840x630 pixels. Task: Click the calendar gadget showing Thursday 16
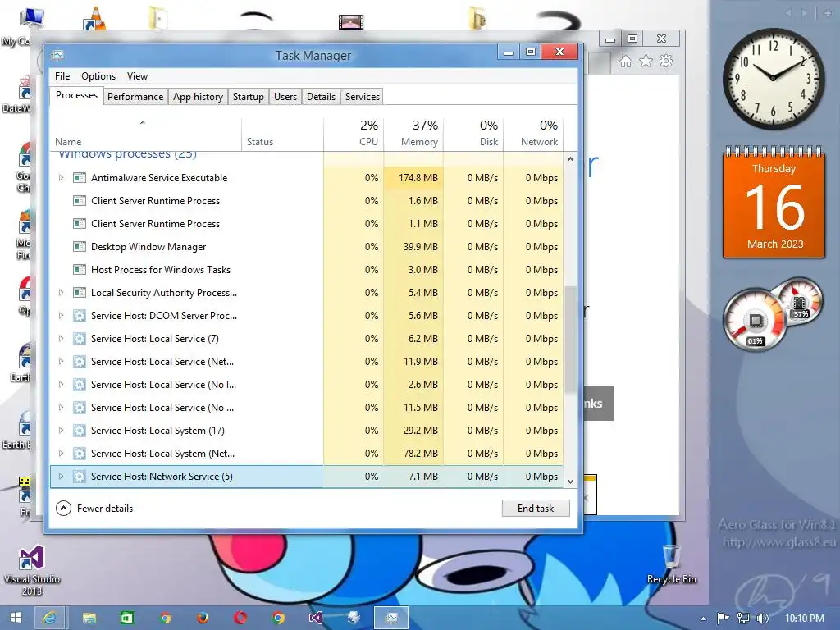(x=774, y=203)
